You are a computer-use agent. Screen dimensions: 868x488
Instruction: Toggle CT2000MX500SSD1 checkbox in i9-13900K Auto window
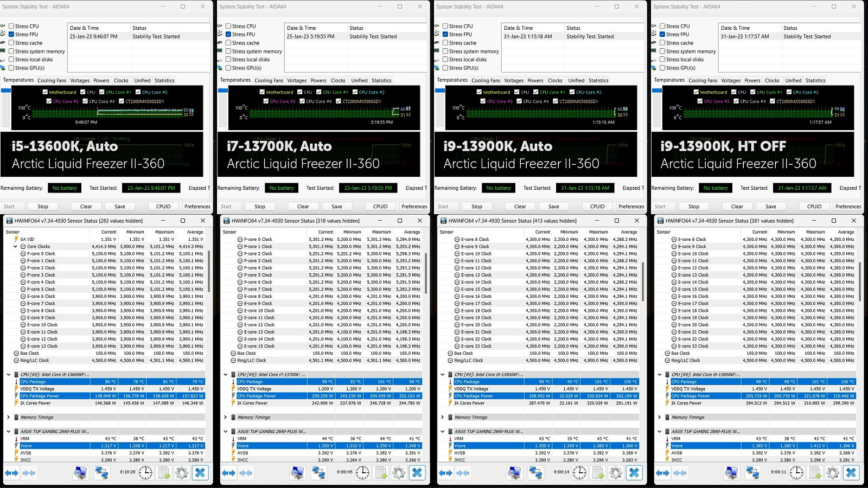click(x=556, y=101)
